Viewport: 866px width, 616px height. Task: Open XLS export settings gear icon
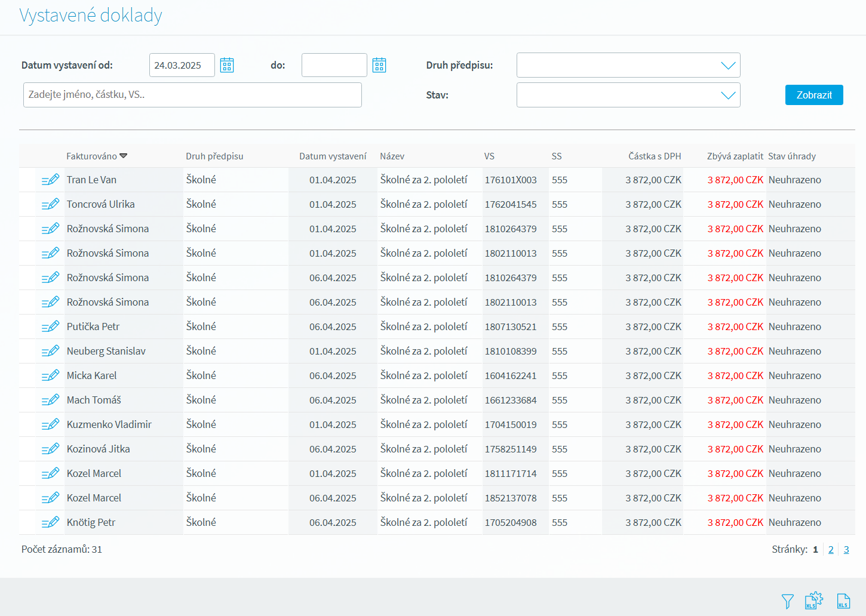(x=814, y=600)
